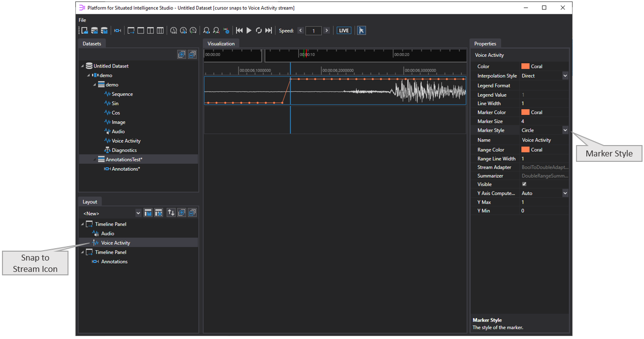Image resolution: width=644 pixels, height=339 pixels.
Task: Open the Interpolation Style dropdown
Action: (565, 76)
